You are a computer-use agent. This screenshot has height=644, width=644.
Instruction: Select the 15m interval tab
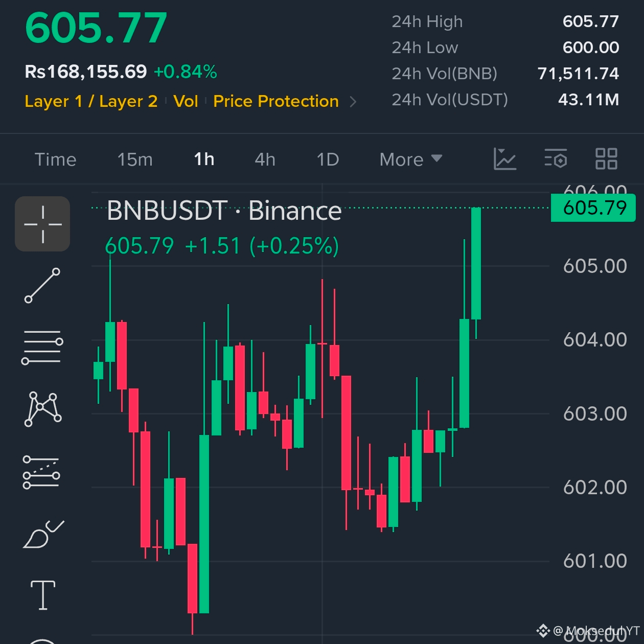(135, 159)
